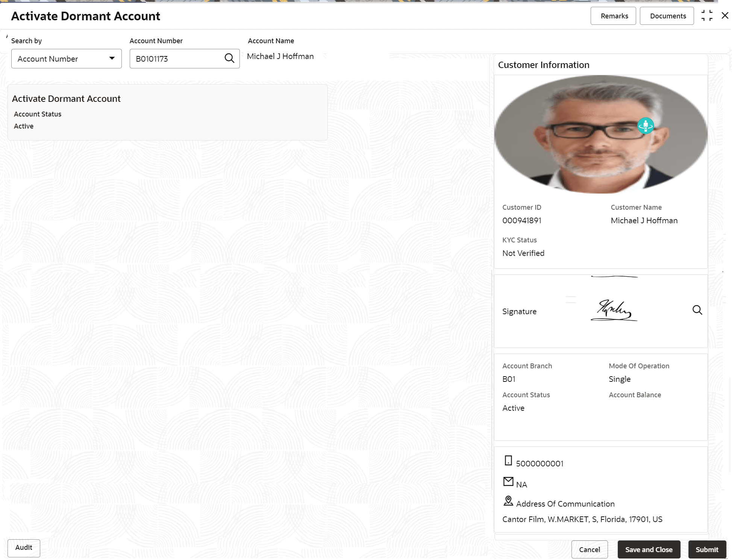732x560 pixels.
Task: Open the Remarks panel
Action: (x=613, y=16)
